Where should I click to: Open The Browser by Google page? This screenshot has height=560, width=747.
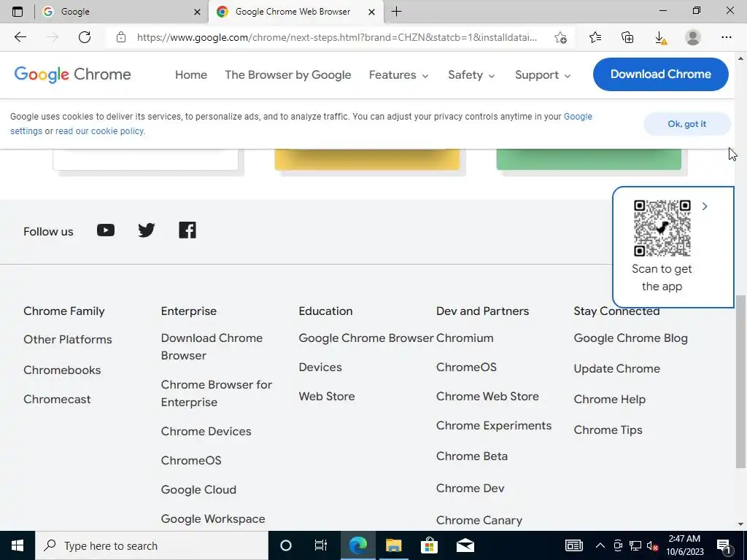pos(287,75)
